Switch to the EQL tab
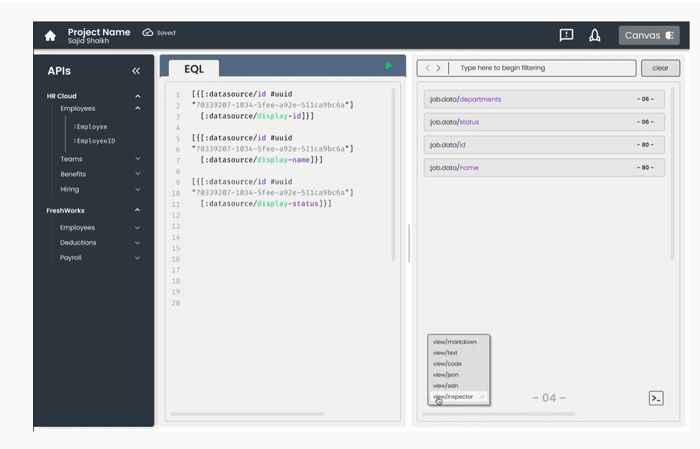Image resolution: width=700 pixels, height=449 pixels. (194, 69)
